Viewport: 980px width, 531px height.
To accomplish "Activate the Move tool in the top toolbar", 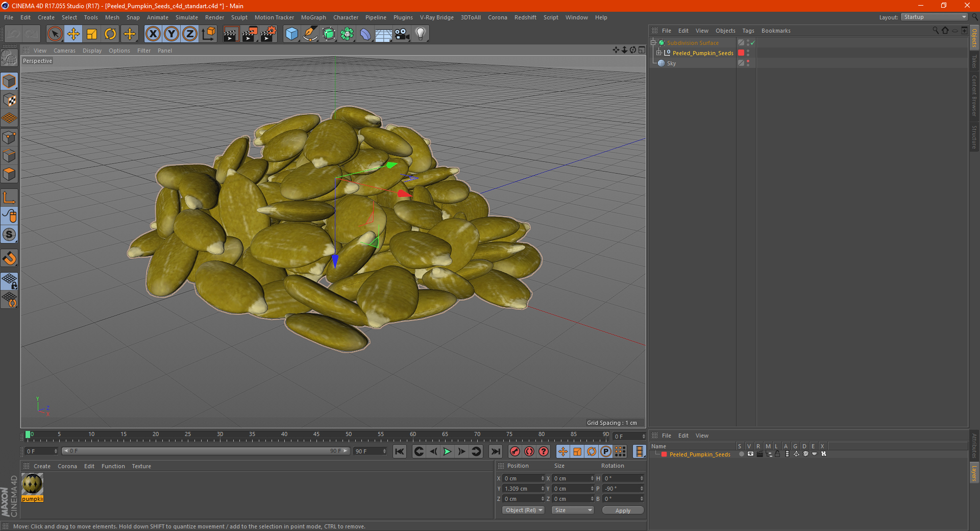I will click(x=73, y=34).
